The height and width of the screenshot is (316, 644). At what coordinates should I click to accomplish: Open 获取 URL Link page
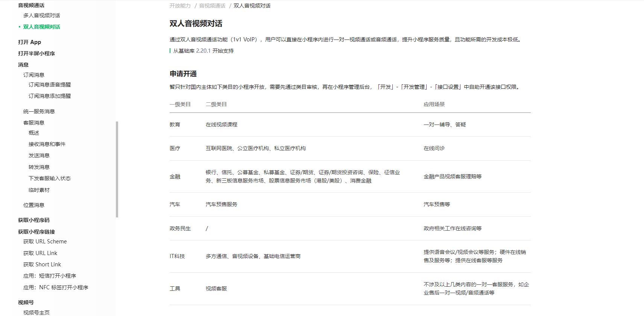(x=40, y=253)
